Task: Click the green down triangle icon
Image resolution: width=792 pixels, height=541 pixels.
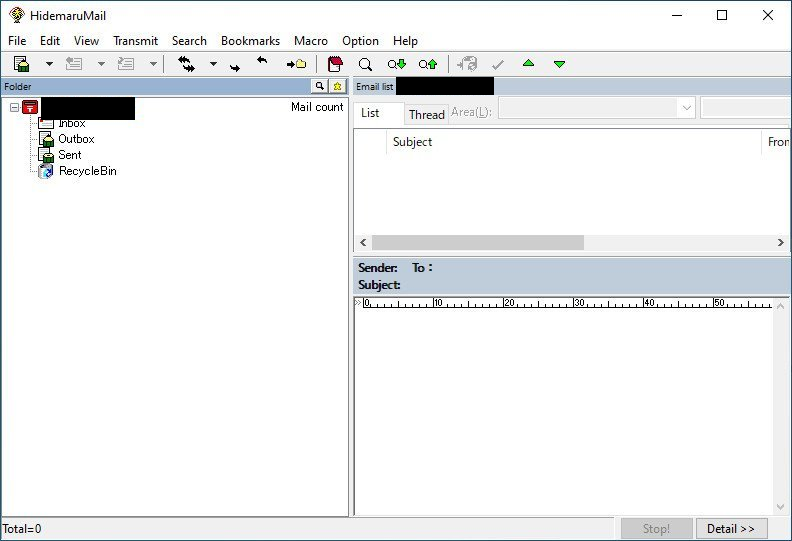Action: pyautogui.click(x=559, y=64)
